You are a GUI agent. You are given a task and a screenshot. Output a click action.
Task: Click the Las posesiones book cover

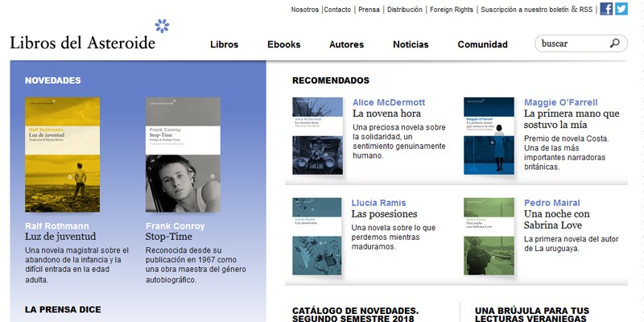(x=317, y=237)
